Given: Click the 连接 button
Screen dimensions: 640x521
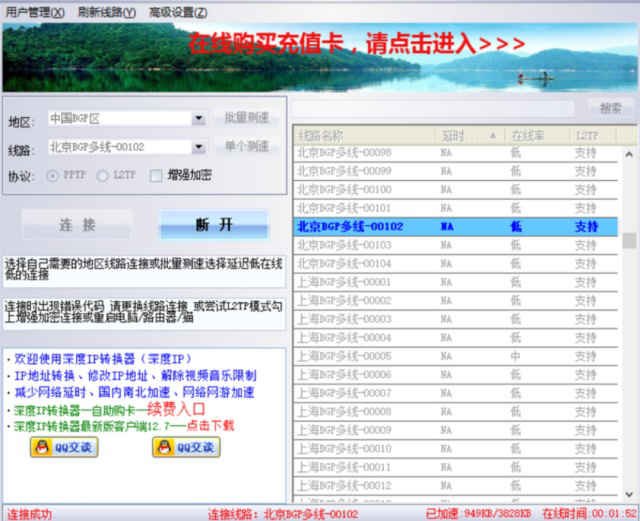Looking at the screenshot, I should pos(77,225).
